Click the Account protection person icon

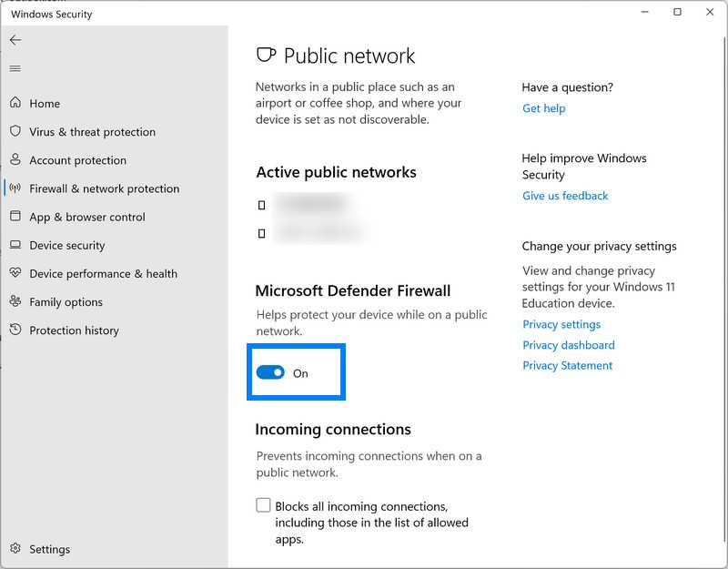pos(15,159)
